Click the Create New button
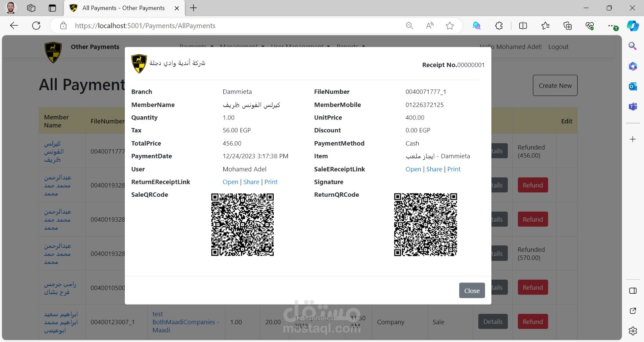 pos(555,85)
